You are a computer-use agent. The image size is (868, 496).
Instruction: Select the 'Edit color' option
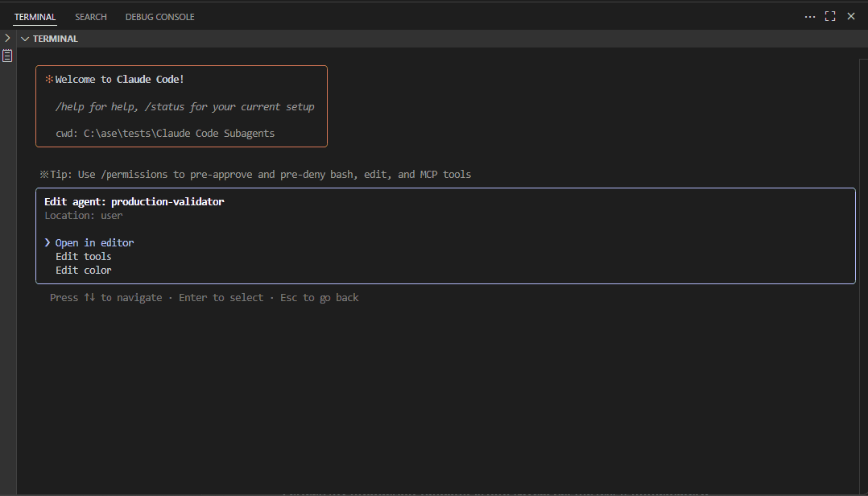83,271
